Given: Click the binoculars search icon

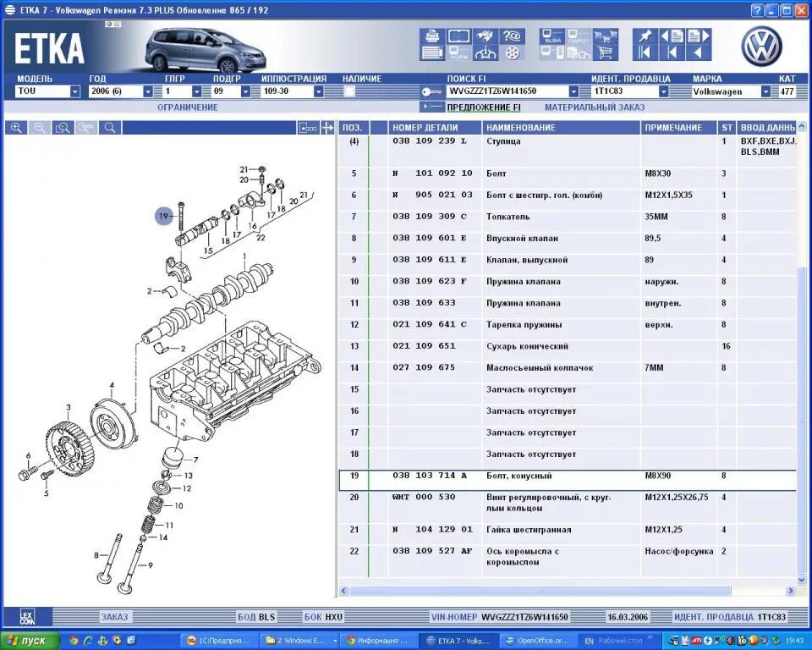Looking at the screenshot, I should [x=486, y=36].
